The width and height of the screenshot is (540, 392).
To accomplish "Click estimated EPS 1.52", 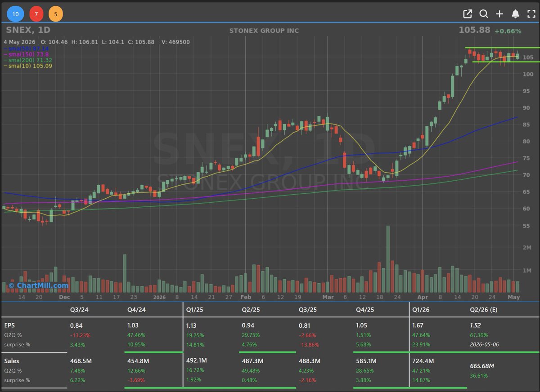I will (x=475, y=325).
